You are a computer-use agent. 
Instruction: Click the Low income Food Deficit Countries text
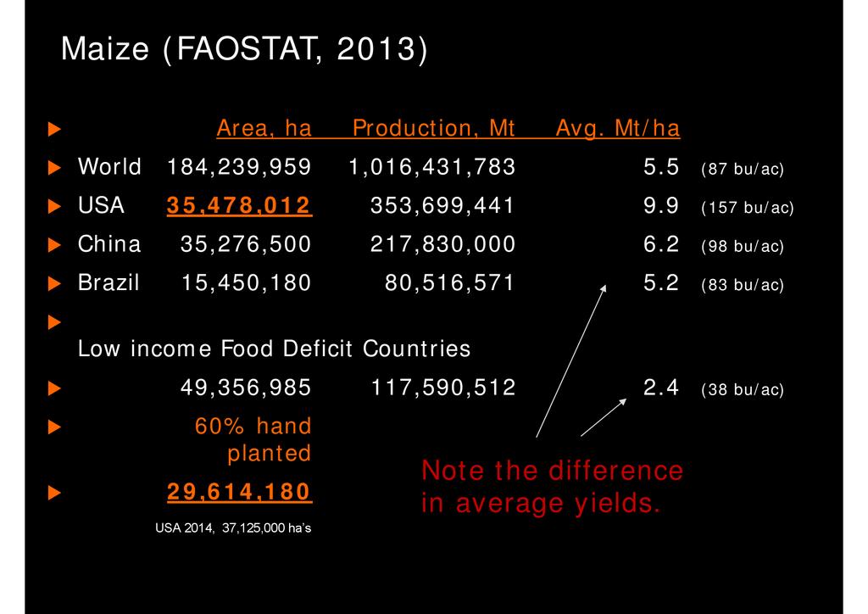(274, 349)
